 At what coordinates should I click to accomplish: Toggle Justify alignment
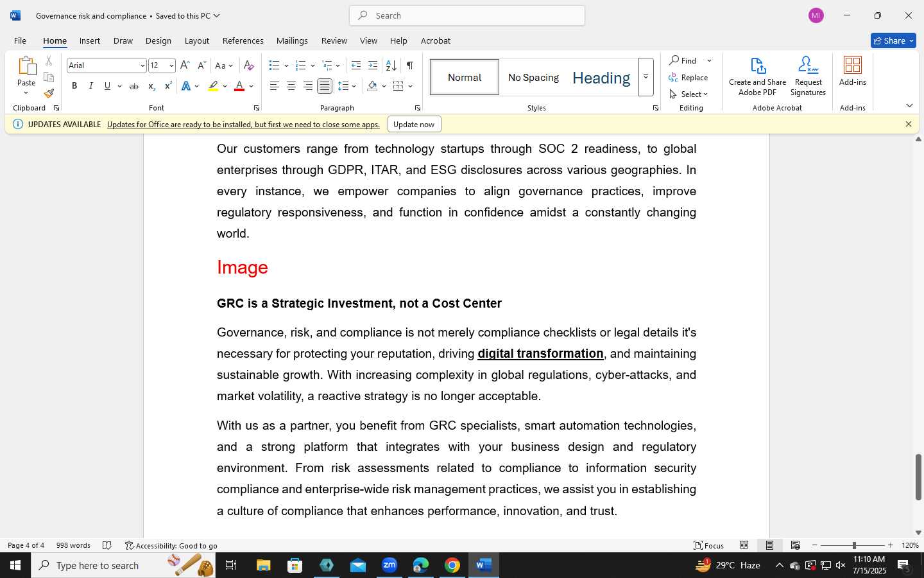[325, 86]
